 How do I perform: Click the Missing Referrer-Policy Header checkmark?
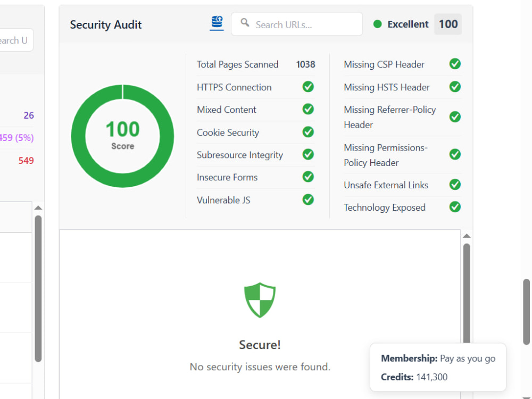pyautogui.click(x=455, y=117)
